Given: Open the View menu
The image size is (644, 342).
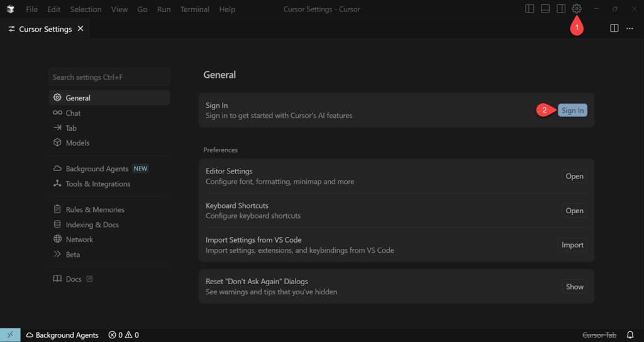Looking at the screenshot, I should pyautogui.click(x=119, y=9).
